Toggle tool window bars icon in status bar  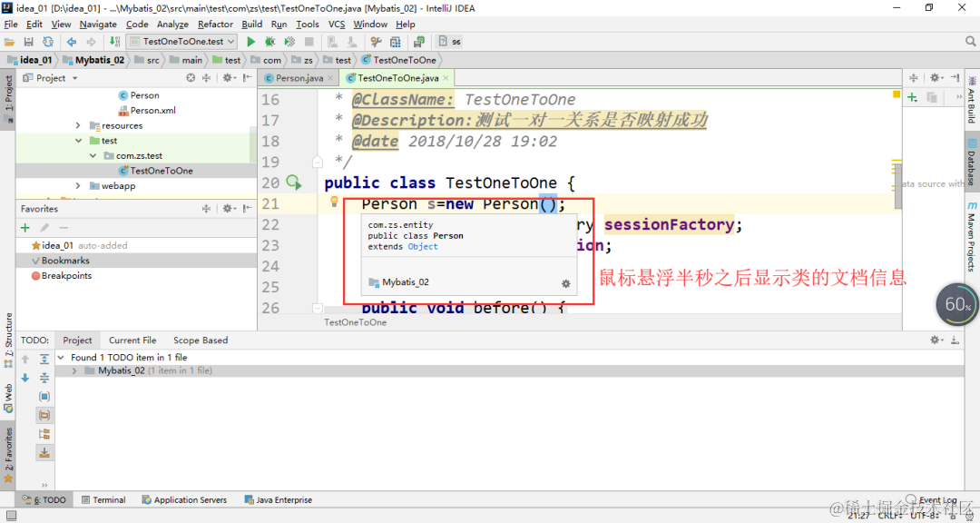click(11, 516)
